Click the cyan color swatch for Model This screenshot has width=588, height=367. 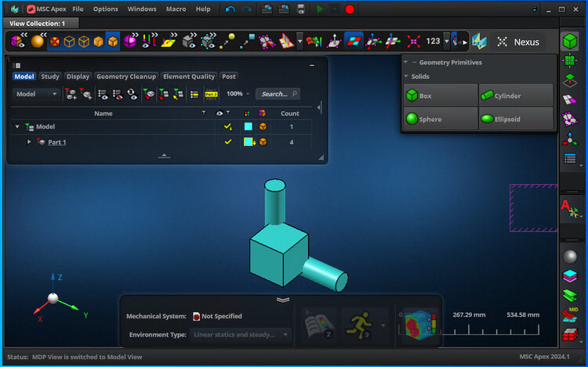click(x=248, y=126)
